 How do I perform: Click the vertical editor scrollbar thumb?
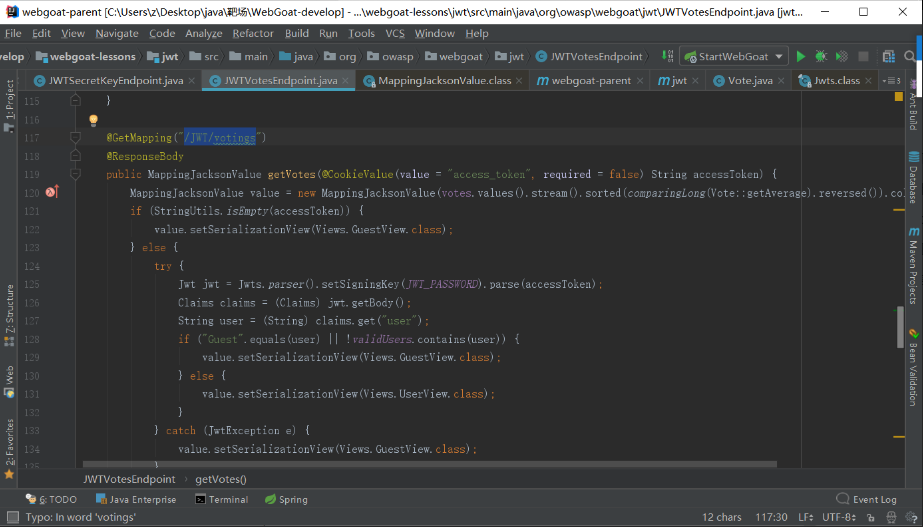[x=900, y=327]
